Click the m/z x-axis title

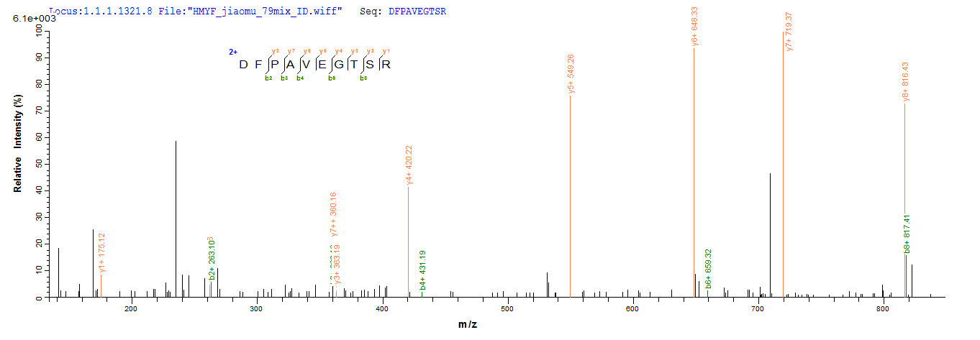point(468,325)
